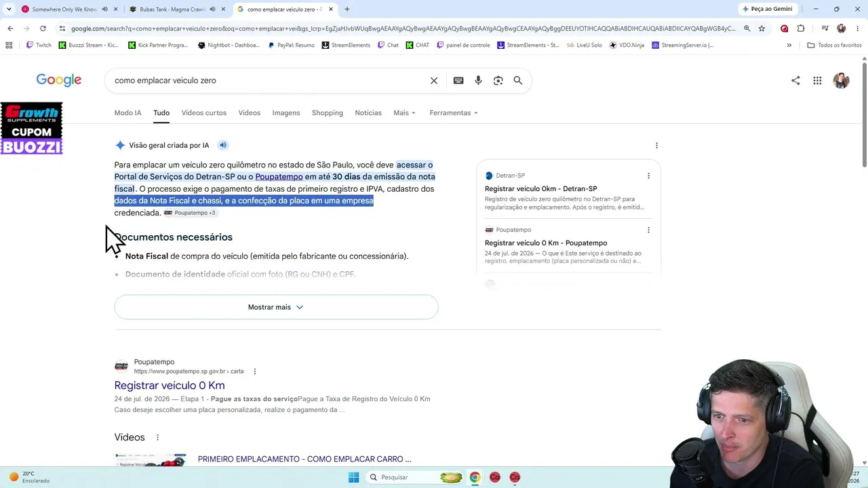Clear the search query with the X
The width and height of the screenshot is (868, 488).
[434, 81]
